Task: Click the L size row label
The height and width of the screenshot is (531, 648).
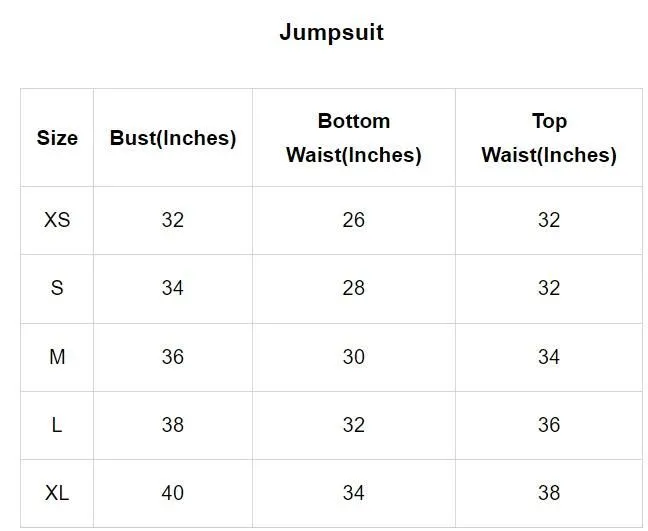Action: 57,425
